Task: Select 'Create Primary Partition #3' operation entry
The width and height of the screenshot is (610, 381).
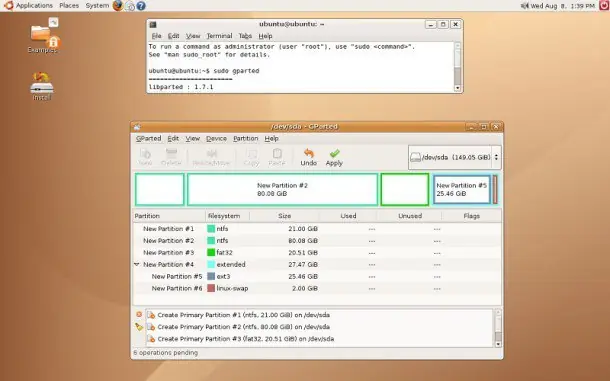Action: 320,339
